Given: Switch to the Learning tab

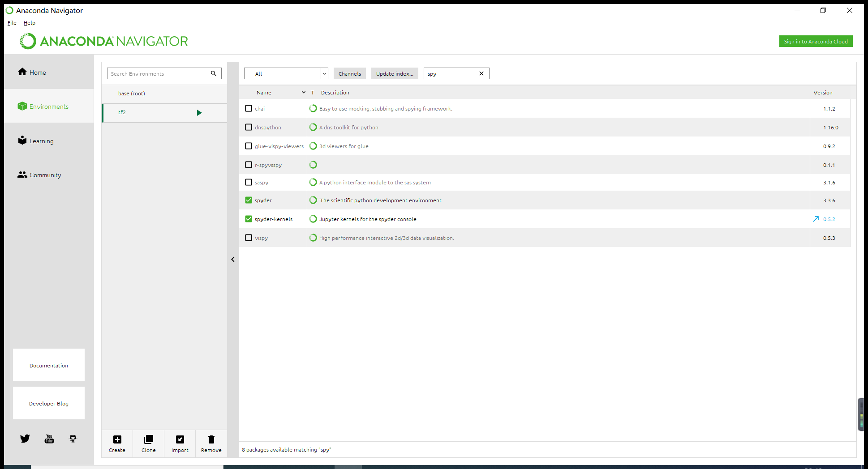Looking at the screenshot, I should pos(49,141).
